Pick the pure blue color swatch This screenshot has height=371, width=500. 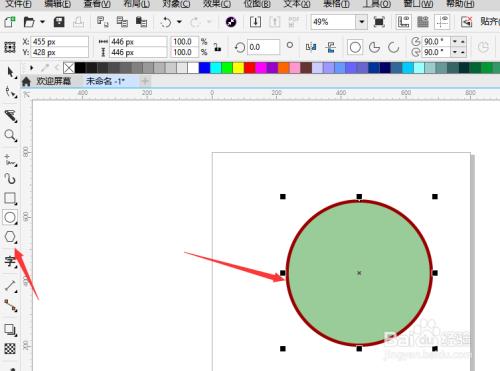click(204, 68)
